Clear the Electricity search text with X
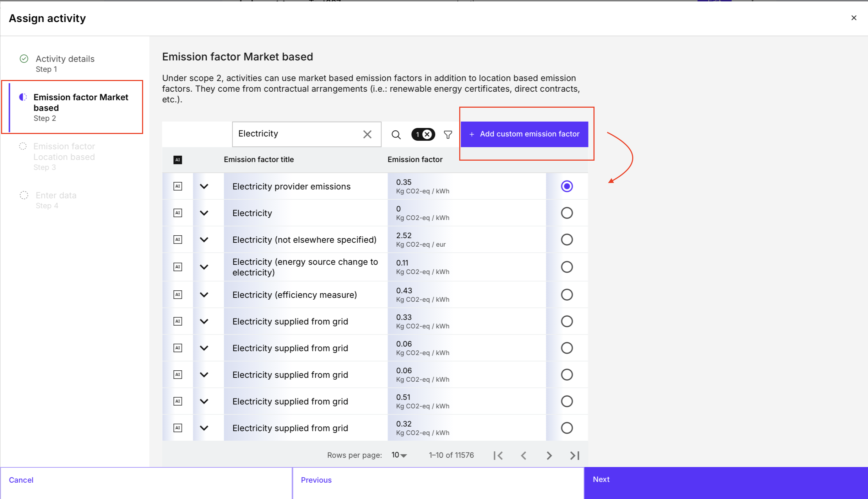Viewport: 868px width, 499px height. [x=367, y=134]
